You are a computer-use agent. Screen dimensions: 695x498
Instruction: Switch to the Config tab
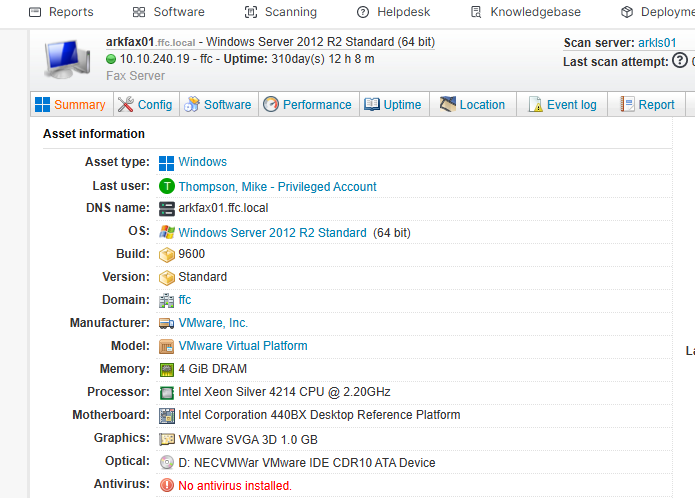145,105
